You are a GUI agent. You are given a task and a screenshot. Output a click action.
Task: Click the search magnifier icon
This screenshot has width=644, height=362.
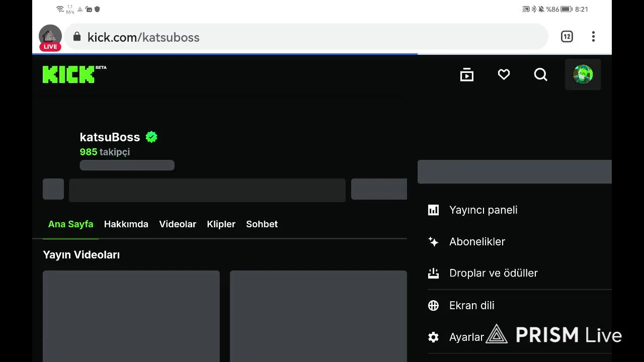541,75
